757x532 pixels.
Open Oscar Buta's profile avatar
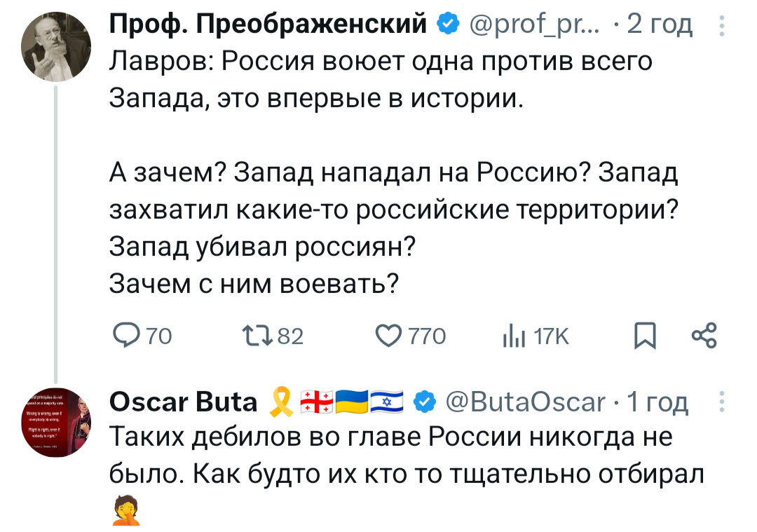coord(56,421)
